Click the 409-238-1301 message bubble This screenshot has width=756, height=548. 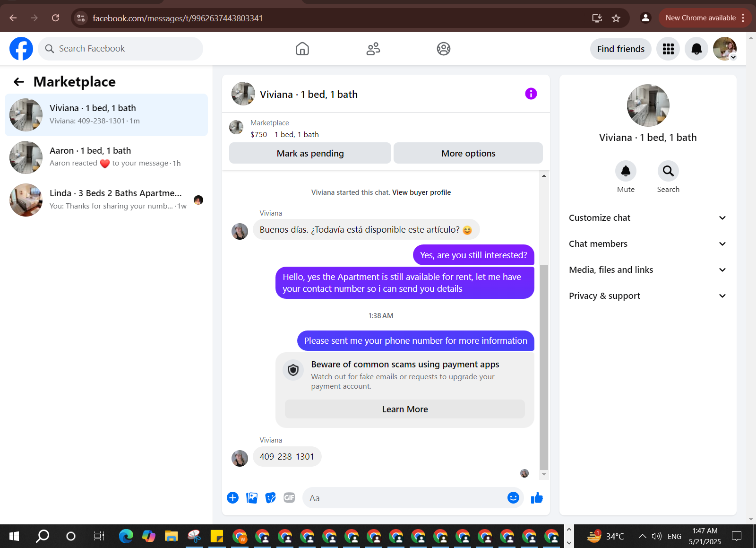[287, 457]
